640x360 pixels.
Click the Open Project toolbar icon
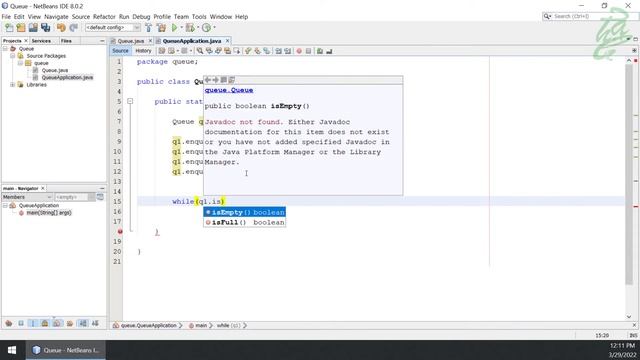pos(33,28)
